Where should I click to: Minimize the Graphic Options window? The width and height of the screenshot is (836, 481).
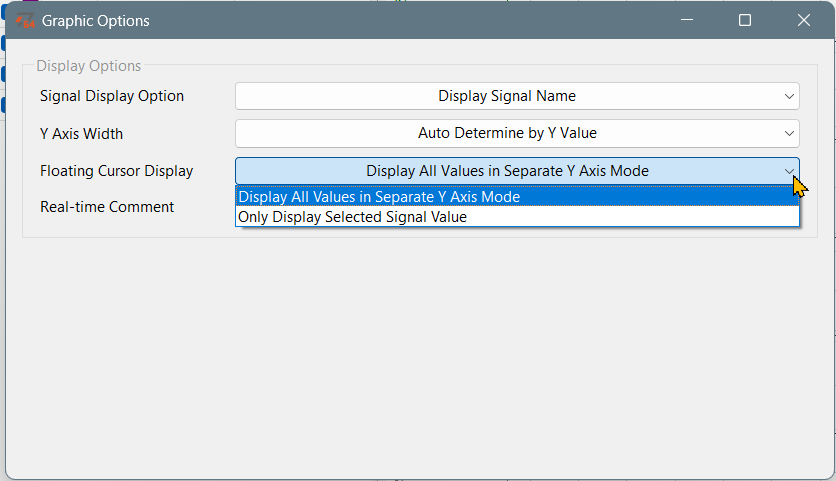pyautogui.click(x=687, y=20)
